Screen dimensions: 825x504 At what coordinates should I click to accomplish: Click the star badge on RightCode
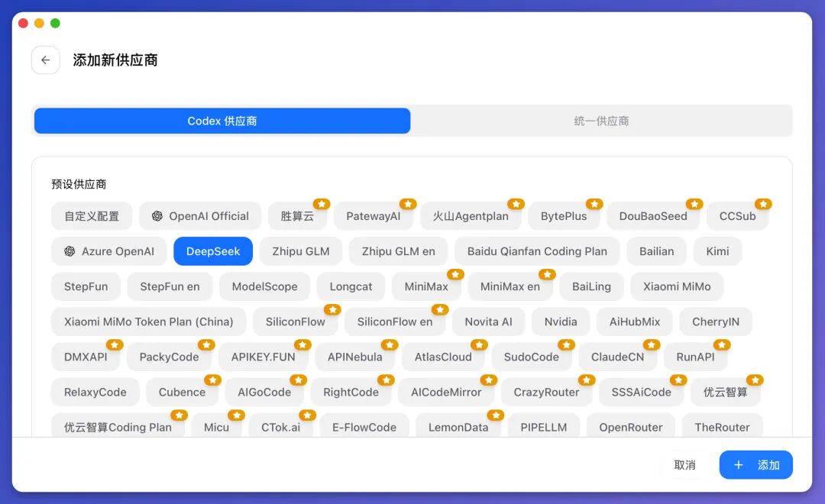click(387, 380)
